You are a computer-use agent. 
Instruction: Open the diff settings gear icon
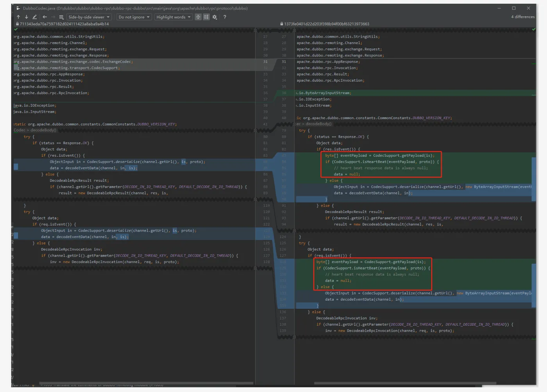coord(215,17)
